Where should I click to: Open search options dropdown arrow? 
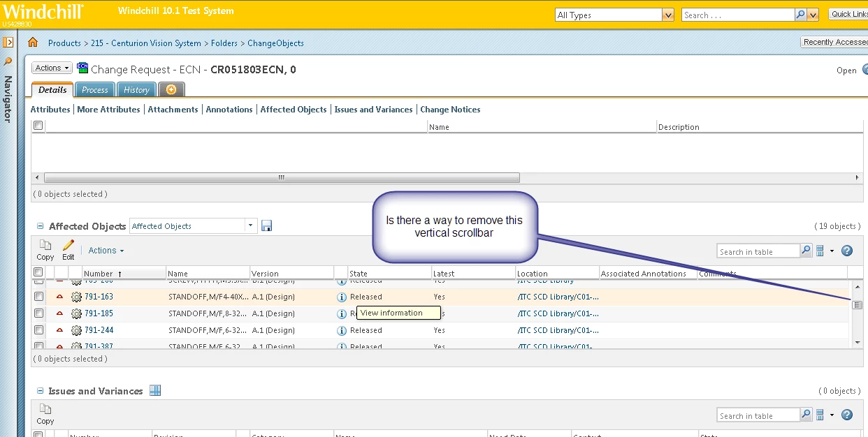coord(813,15)
